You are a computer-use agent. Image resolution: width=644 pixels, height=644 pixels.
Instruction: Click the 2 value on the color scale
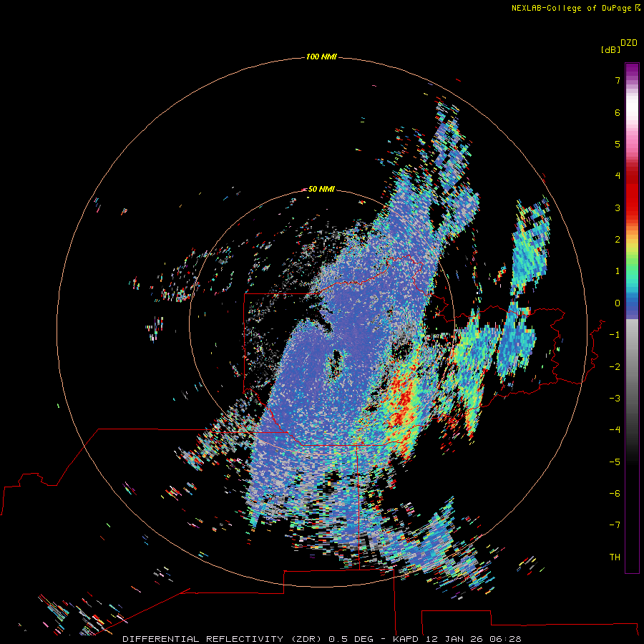tap(618, 240)
